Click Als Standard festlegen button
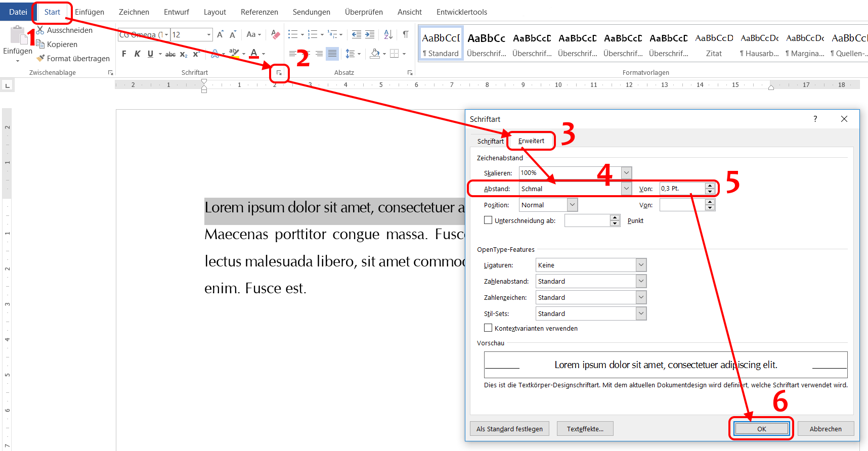The image size is (868, 451). (x=509, y=429)
